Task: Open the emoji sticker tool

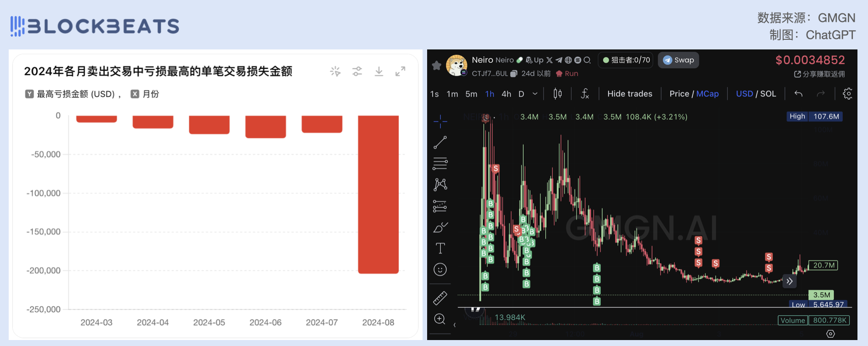Action: coord(440,270)
